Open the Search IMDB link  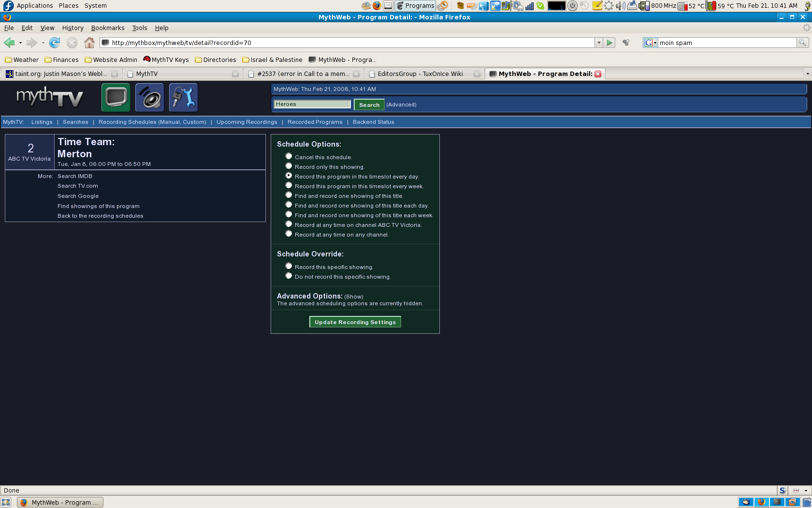pyautogui.click(x=74, y=176)
